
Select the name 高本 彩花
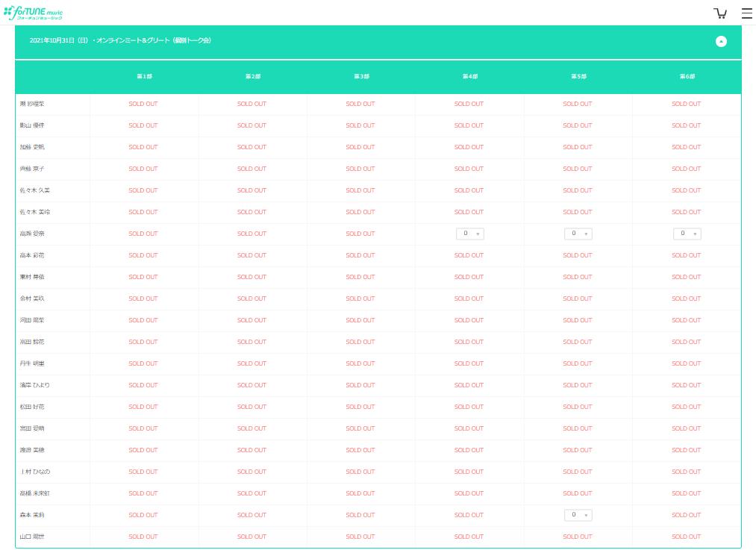pos(32,255)
